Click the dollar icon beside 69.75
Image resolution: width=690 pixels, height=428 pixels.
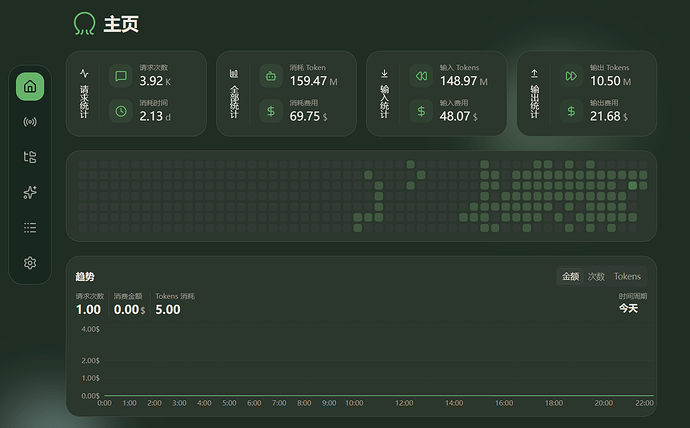271,111
